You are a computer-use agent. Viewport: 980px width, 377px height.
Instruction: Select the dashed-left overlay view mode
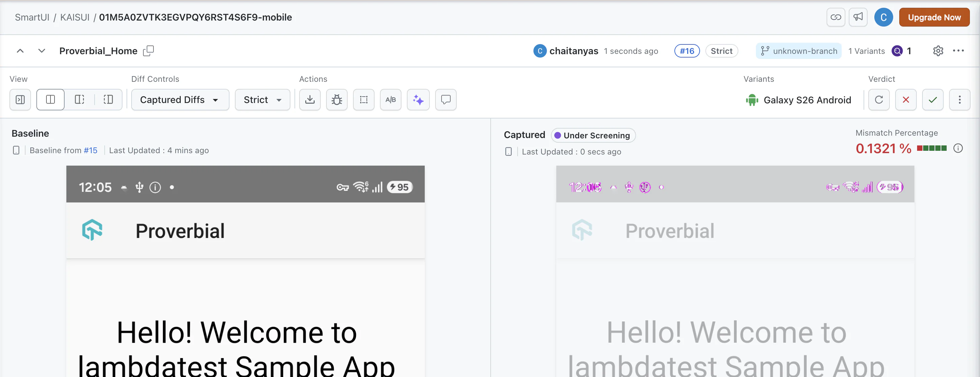(108, 100)
